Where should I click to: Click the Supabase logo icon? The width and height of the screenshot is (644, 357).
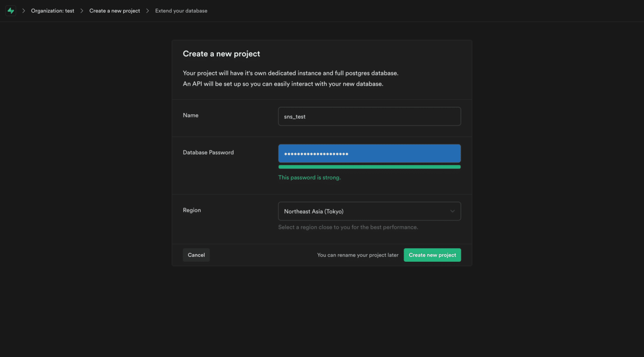click(11, 11)
